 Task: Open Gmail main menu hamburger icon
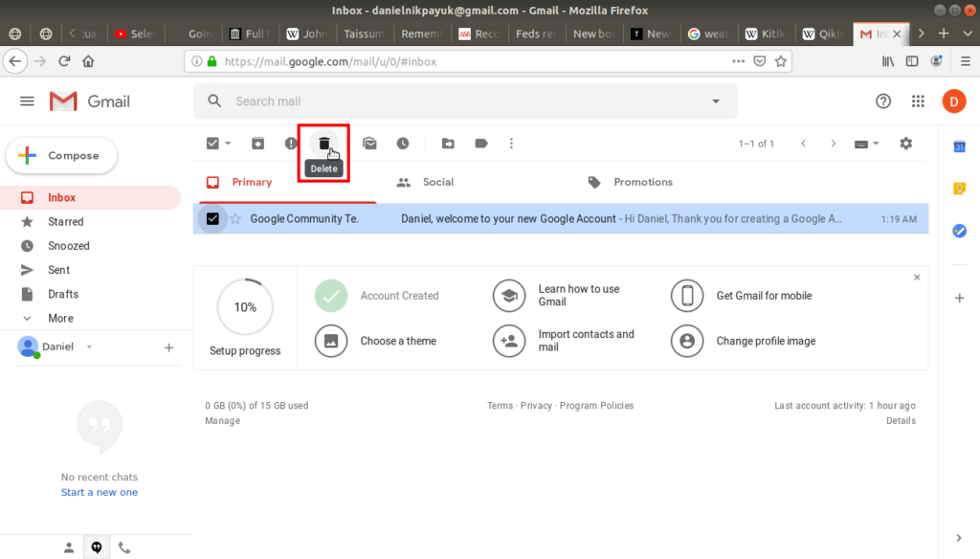tap(27, 101)
